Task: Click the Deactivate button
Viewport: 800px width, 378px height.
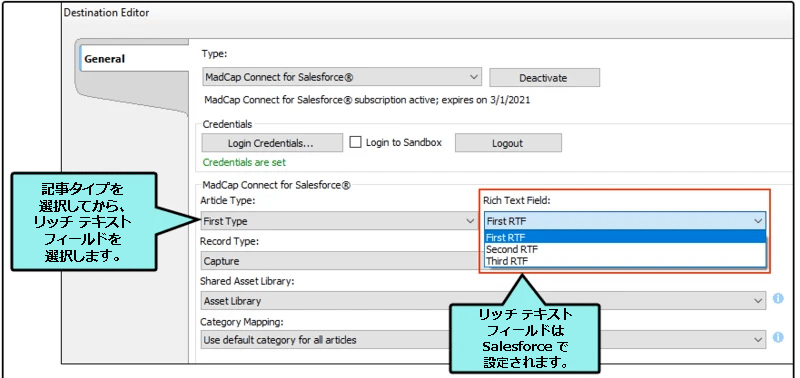Action: pyautogui.click(x=544, y=78)
